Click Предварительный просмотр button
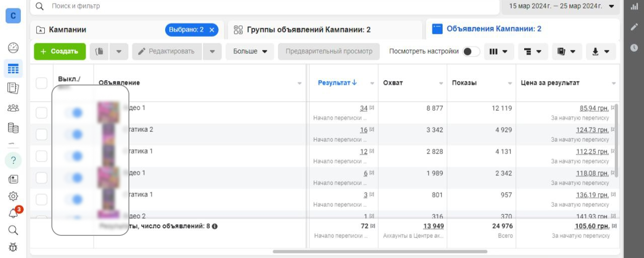Image resolution: width=644 pixels, height=258 pixels. coord(329,51)
